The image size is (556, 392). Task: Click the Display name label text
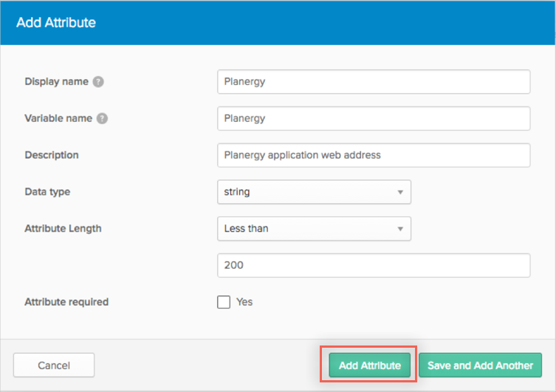[56, 82]
